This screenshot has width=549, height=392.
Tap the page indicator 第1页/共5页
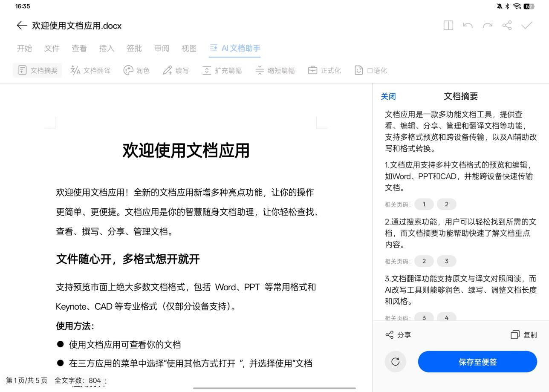27,380
